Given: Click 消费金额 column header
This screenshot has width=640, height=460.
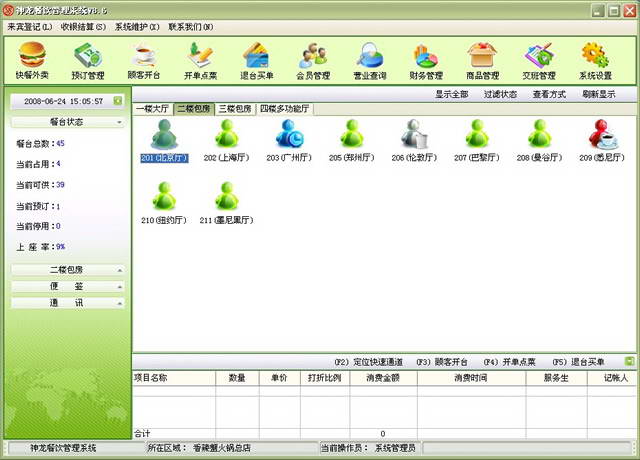Looking at the screenshot, I should click(x=383, y=378).
